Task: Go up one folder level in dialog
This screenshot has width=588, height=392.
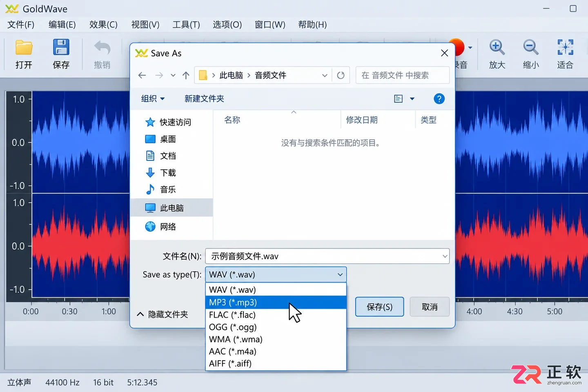Action: click(186, 75)
